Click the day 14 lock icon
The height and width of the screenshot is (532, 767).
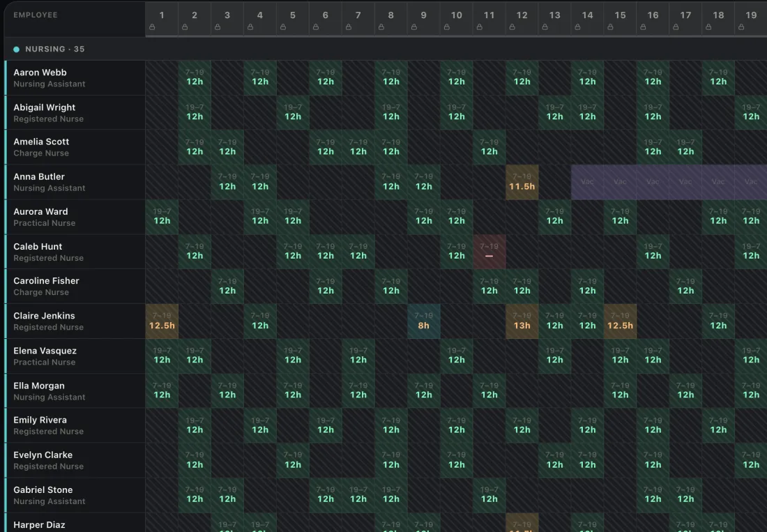point(578,27)
